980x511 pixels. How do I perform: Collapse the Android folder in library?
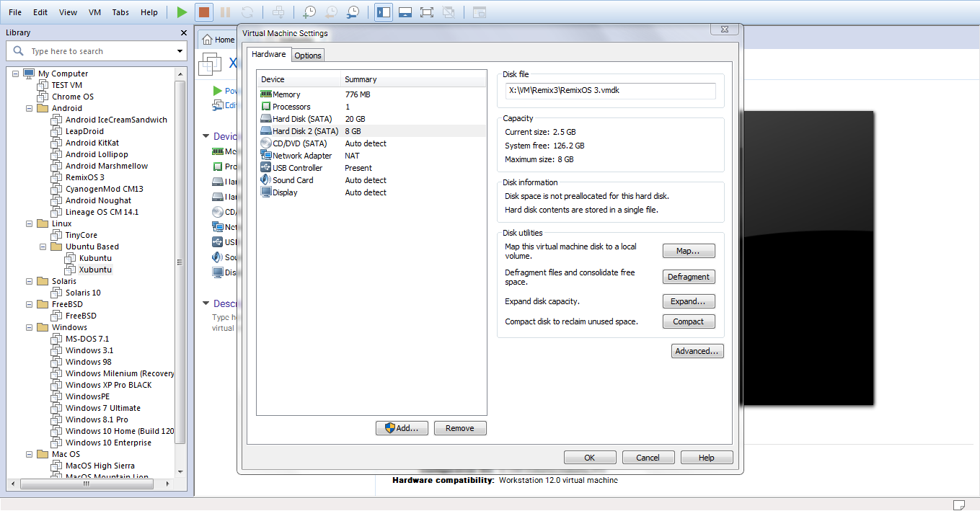(x=30, y=108)
